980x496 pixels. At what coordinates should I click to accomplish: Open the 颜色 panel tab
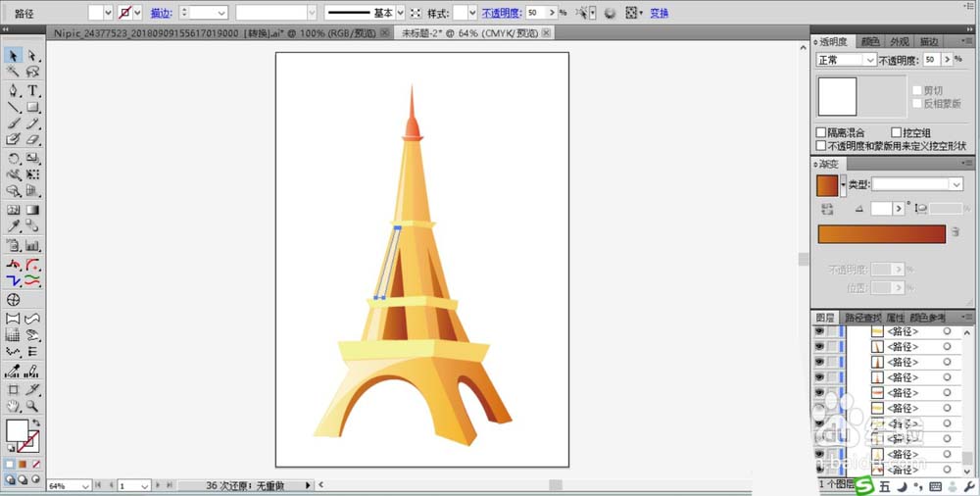point(870,42)
